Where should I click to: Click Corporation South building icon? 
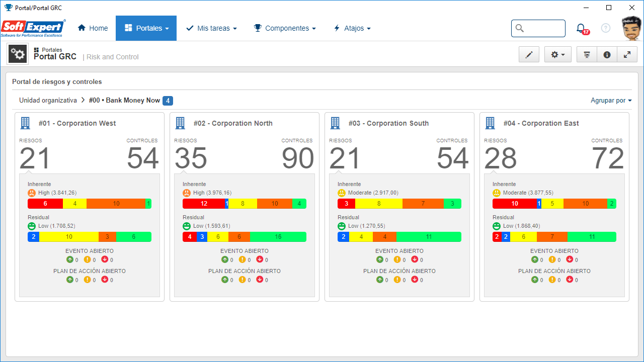pos(335,123)
